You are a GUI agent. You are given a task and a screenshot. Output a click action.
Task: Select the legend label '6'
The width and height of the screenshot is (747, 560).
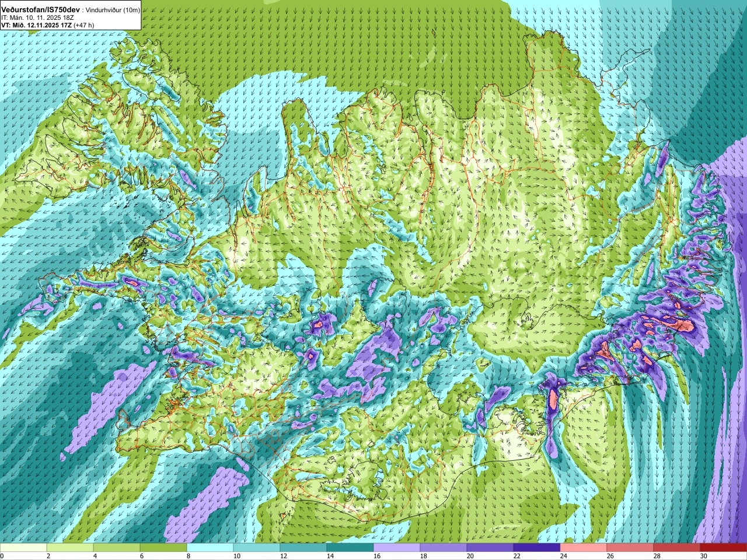coord(142,556)
